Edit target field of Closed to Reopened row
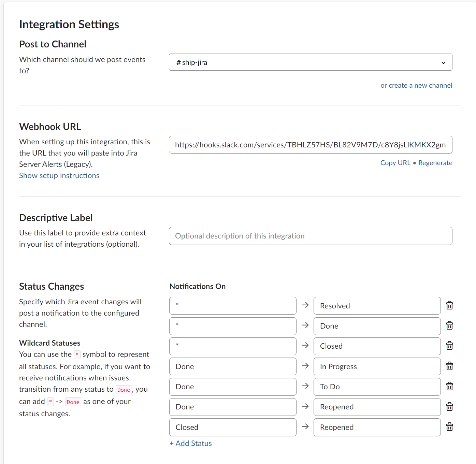The height and width of the screenshot is (464, 476). pos(377,427)
